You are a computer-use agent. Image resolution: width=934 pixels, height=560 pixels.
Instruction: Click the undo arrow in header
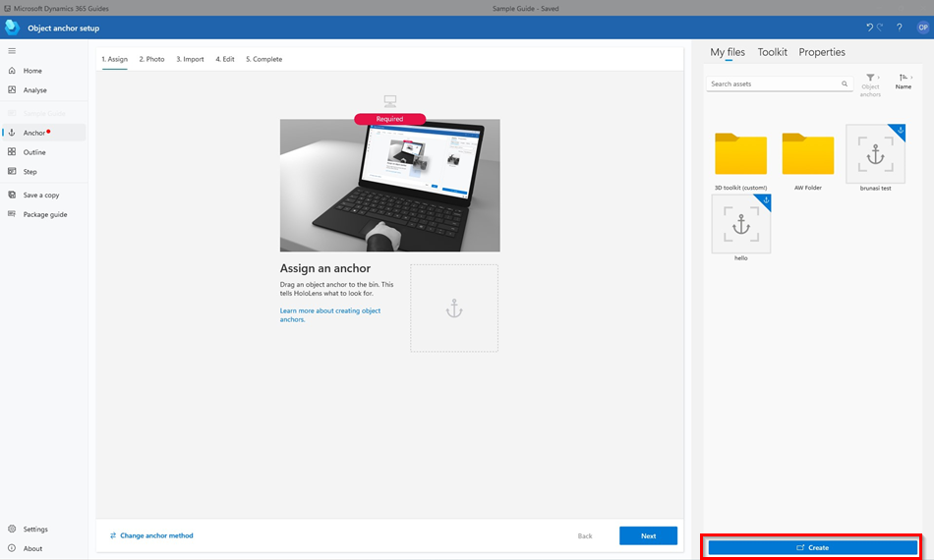(x=869, y=28)
